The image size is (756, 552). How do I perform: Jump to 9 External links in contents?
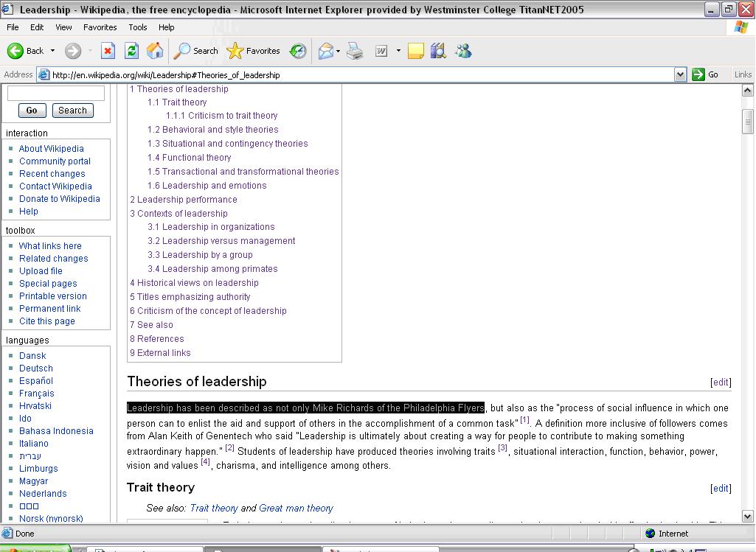(160, 352)
